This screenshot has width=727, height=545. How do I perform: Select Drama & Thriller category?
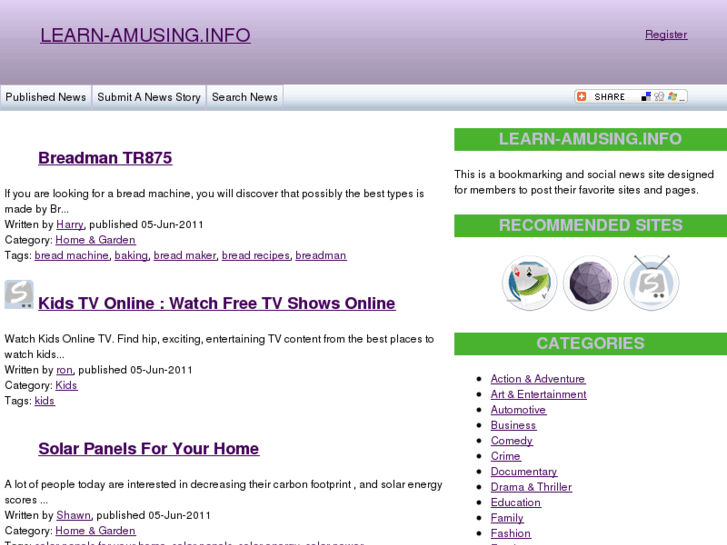point(531,487)
